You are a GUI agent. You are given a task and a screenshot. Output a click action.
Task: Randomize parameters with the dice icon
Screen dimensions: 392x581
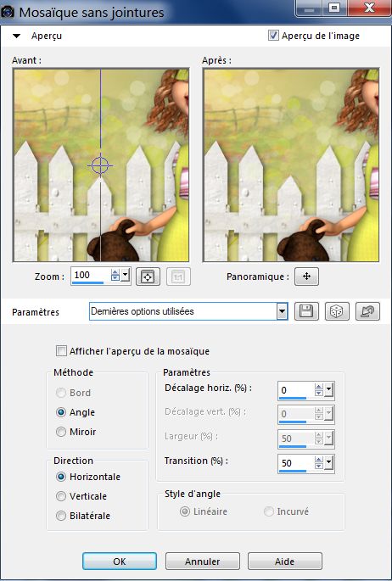[337, 311]
